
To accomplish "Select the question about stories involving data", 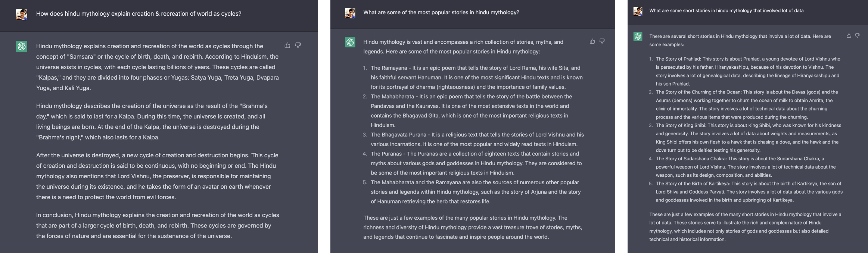I will (x=727, y=10).
